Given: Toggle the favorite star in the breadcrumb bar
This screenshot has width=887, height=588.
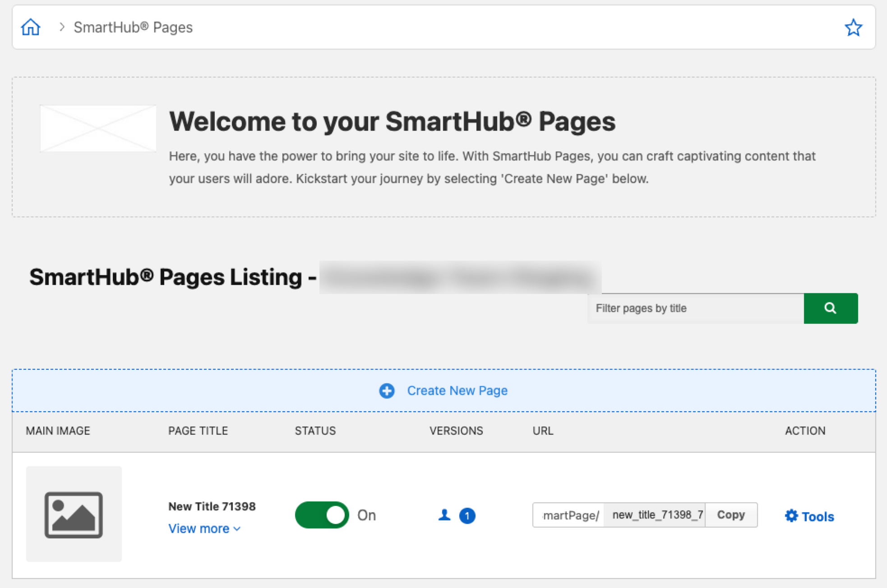Looking at the screenshot, I should tap(854, 27).
